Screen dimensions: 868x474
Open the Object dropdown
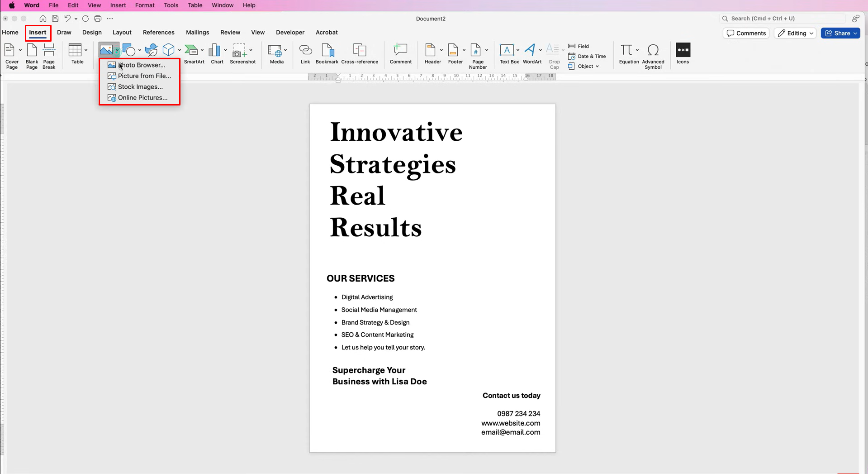coord(586,66)
